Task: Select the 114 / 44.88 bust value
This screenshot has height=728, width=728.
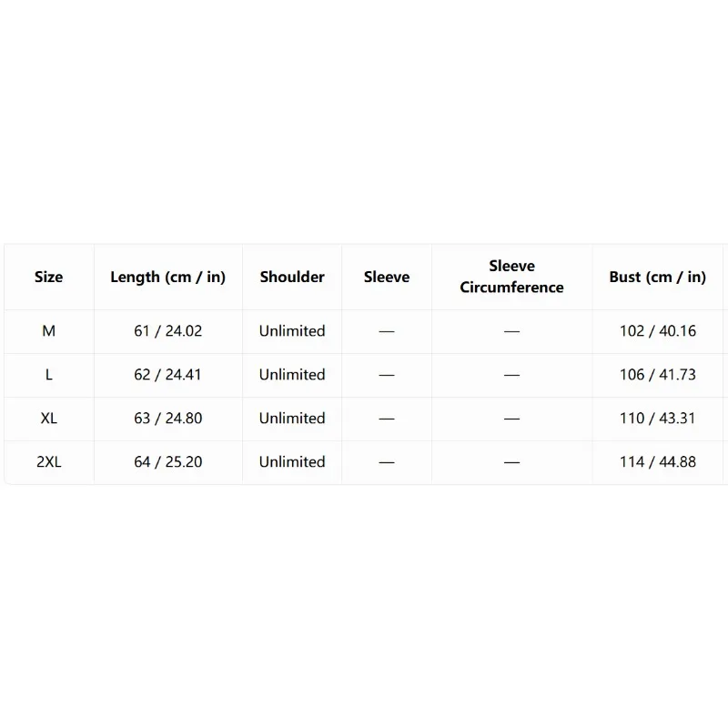Action: click(658, 462)
